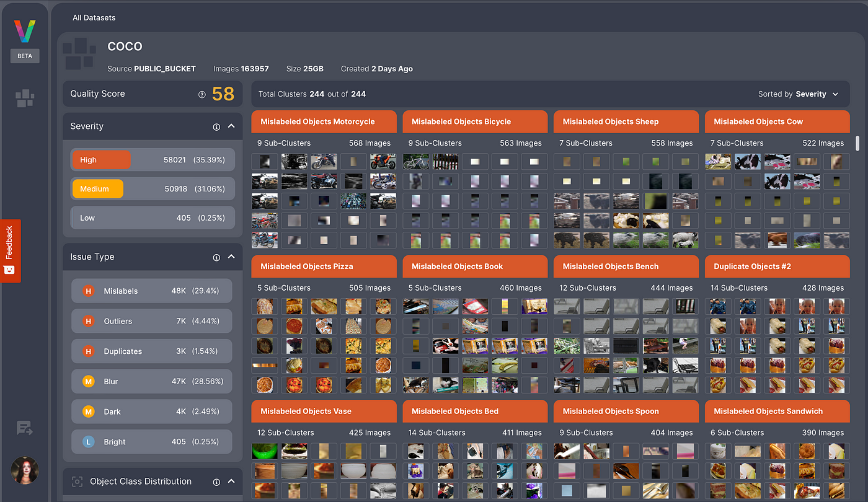The image size is (868, 502).
Task: Open the feedback chat icon in sidebar
Action: (25, 428)
